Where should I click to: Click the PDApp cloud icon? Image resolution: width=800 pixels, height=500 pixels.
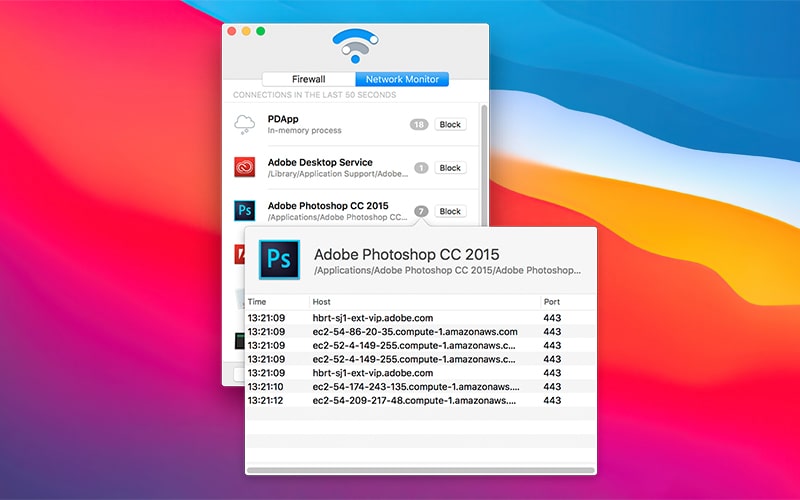point(245,124)
